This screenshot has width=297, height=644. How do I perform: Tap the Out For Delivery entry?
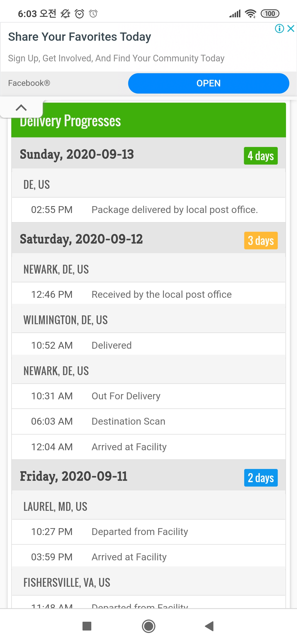(126, 396)
